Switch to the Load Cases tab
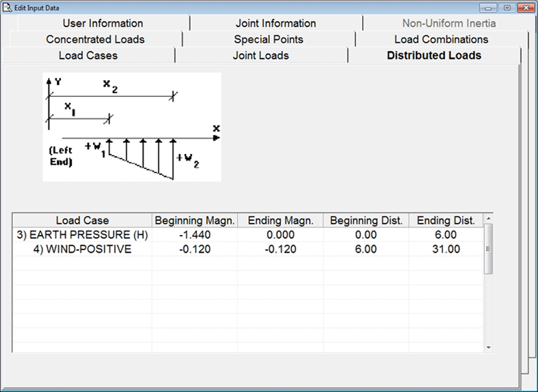 [88, 56]
